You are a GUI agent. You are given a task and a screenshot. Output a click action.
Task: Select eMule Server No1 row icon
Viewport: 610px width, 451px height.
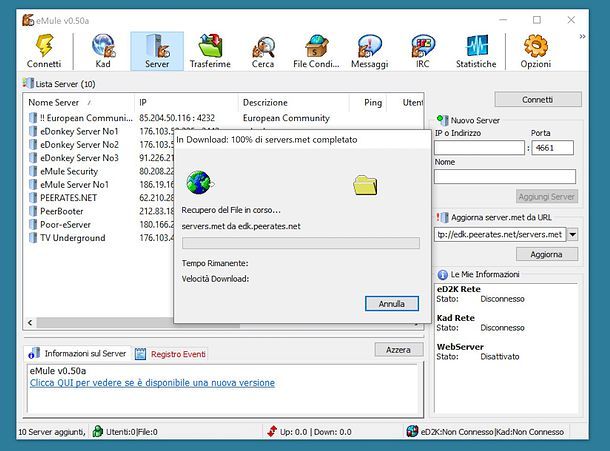tap(33, 184)
